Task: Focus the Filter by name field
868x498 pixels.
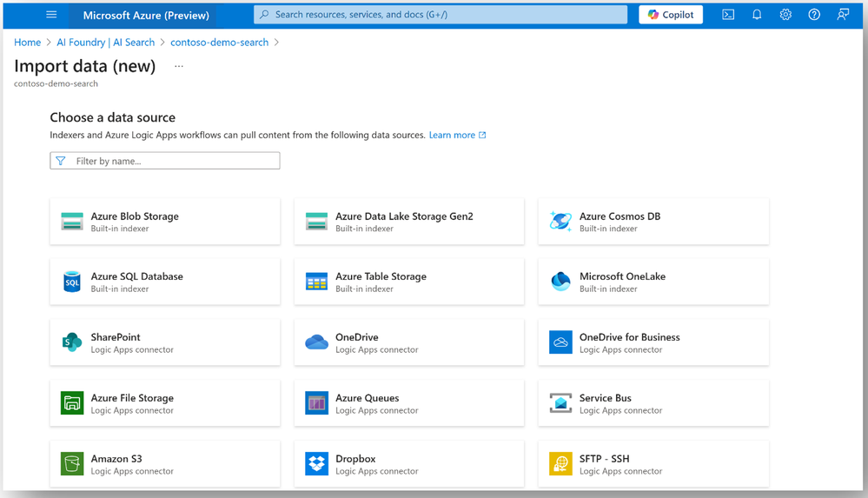Action: pyautogui.click(x=165, y=161)
